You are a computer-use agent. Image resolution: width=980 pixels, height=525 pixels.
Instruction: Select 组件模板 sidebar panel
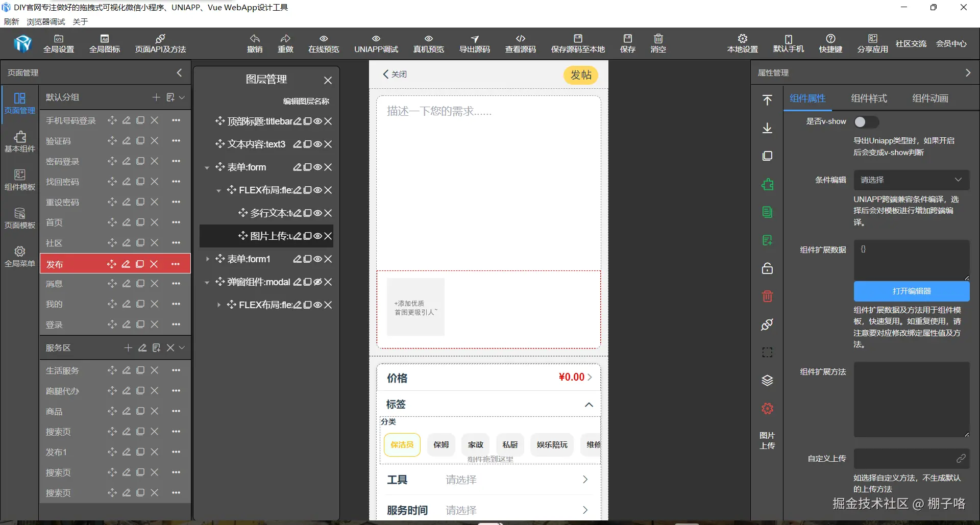20,180
